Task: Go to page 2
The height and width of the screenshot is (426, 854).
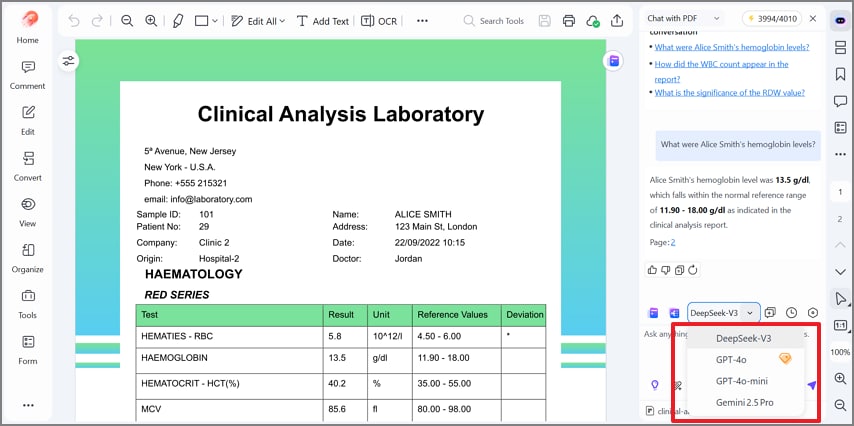Action: point(840,219)
